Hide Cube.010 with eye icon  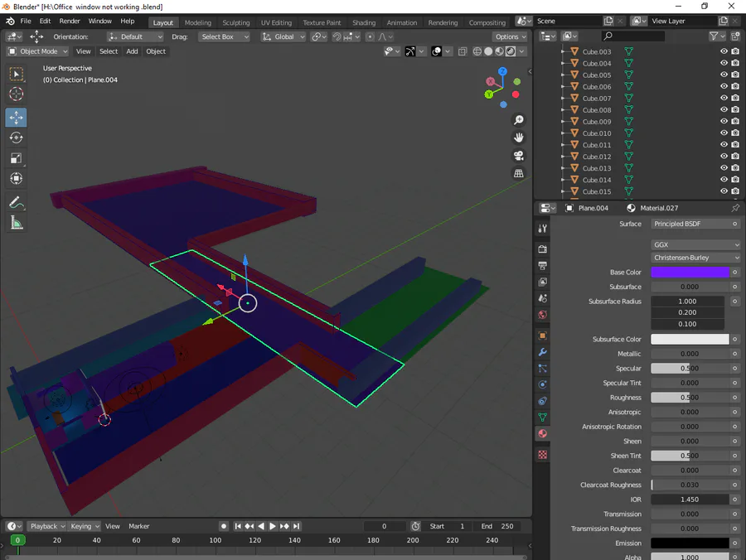[x=724, y=133]
